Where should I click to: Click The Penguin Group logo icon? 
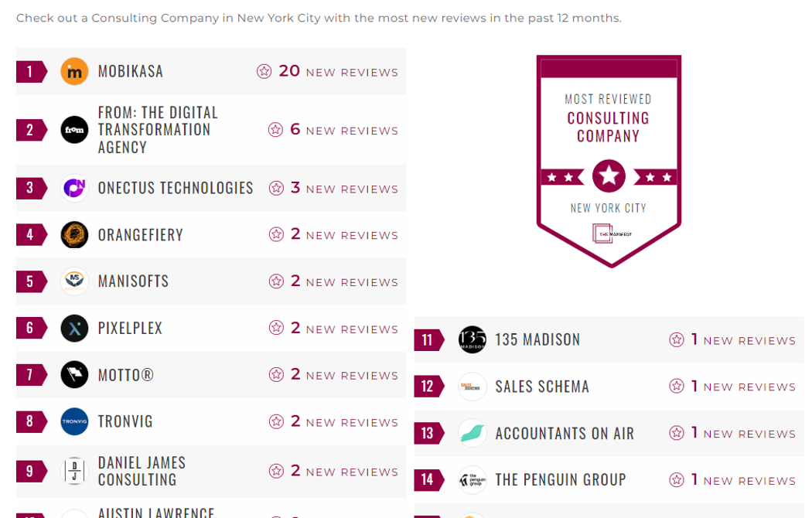click(472, 480)
